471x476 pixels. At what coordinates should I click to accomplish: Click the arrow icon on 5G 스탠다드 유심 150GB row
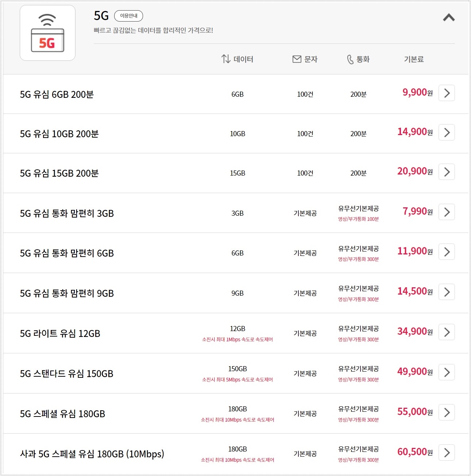(x=446, y=372)
